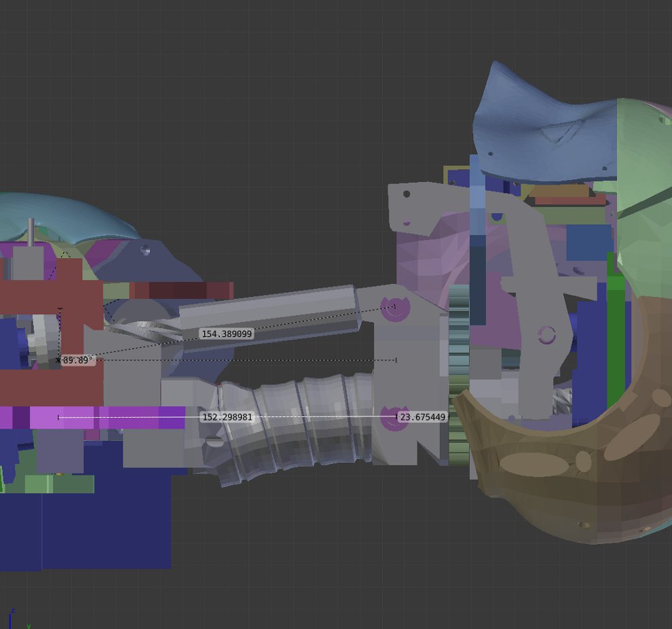Click the 89.89° angle label

pyautogui.click(x=77, y=360)
